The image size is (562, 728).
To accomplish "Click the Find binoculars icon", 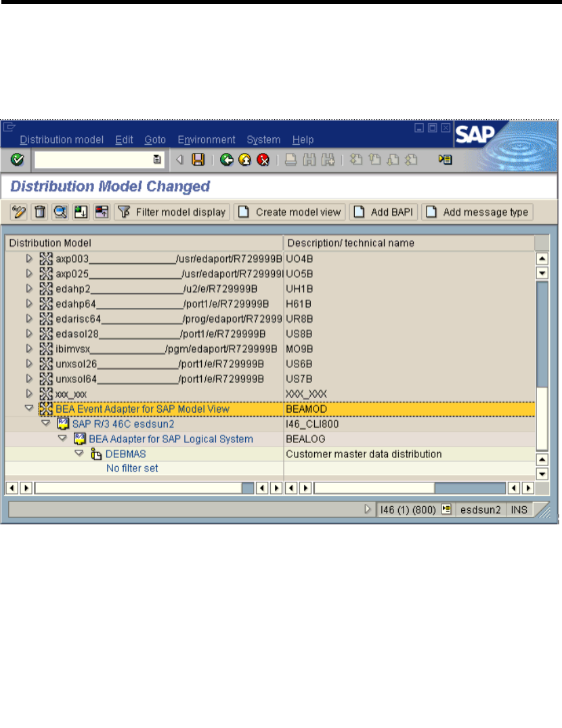I will click(309, 160).
